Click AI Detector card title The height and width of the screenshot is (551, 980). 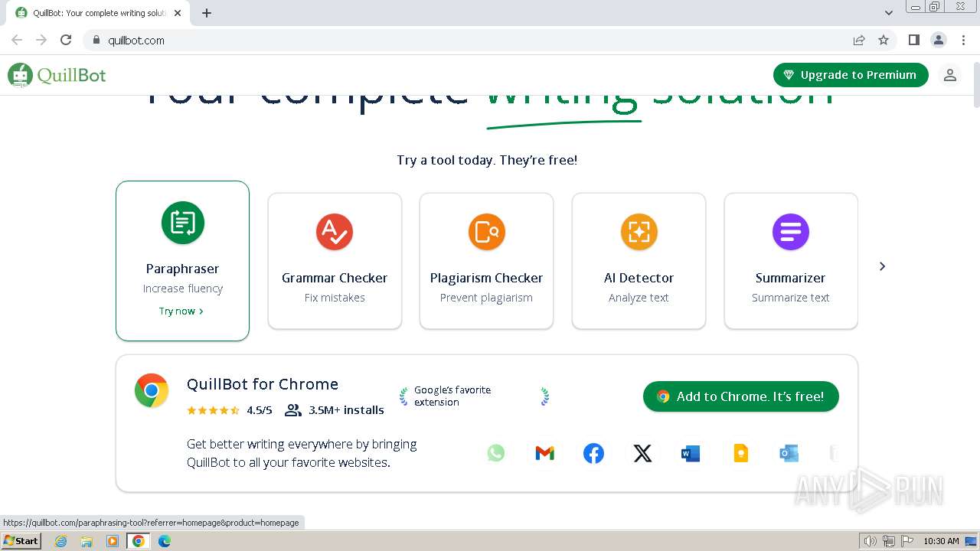pos(639,278)
